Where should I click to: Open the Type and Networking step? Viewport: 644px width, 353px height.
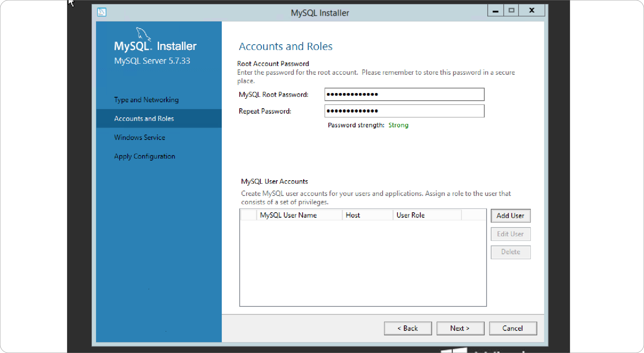[x=146, y=100]
